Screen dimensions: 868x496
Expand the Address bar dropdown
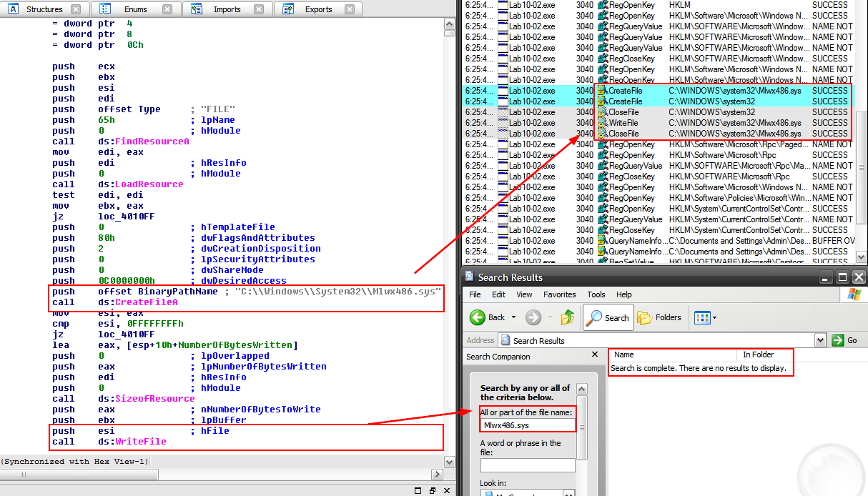[820, 340]
